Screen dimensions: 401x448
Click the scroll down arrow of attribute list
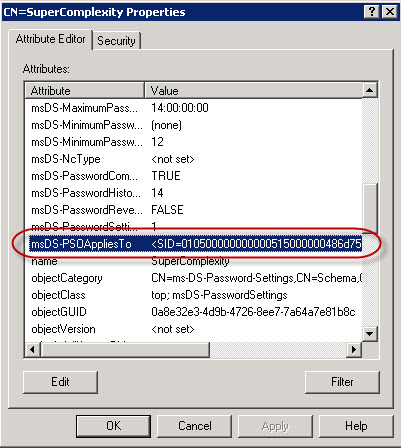369,333
